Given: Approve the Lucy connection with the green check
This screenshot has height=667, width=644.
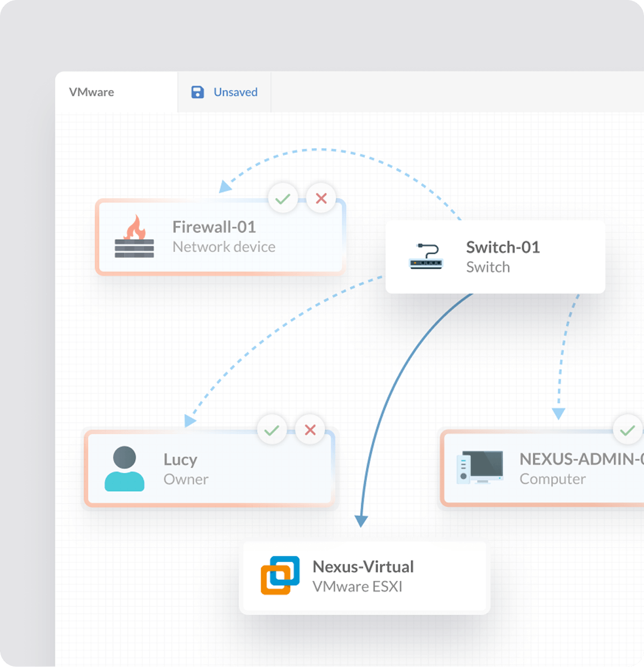Looking at the screenshot, I should click(272, 429).
